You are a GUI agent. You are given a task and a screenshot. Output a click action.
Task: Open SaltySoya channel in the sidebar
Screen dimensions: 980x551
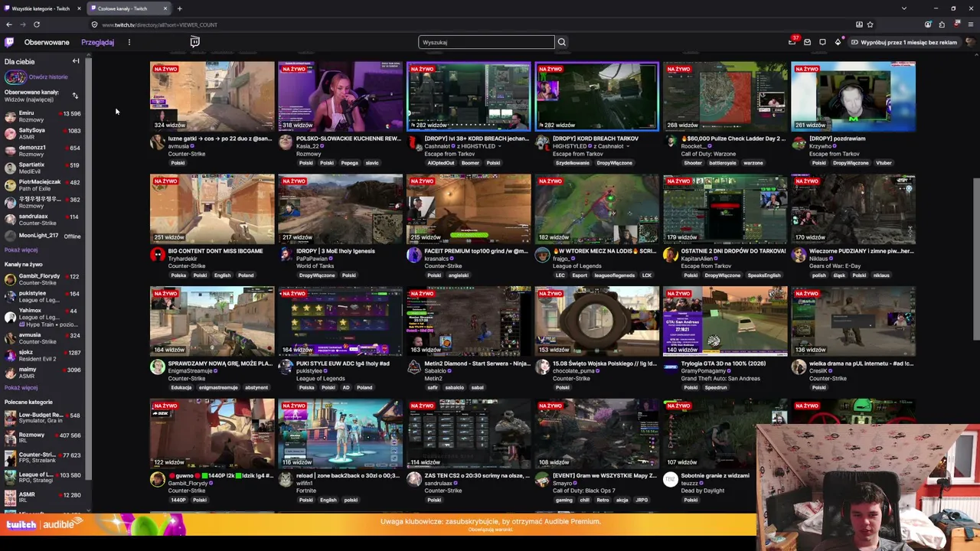(43, 134)
